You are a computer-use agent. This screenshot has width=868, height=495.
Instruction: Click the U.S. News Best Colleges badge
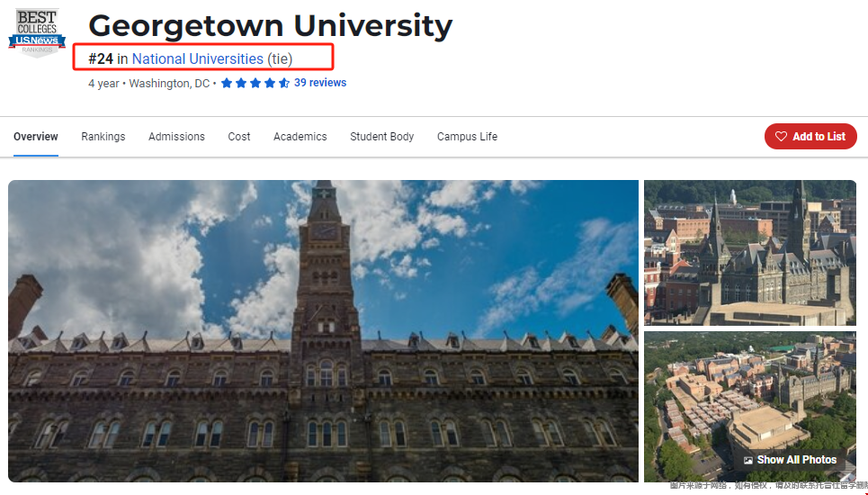click(37, 31)
